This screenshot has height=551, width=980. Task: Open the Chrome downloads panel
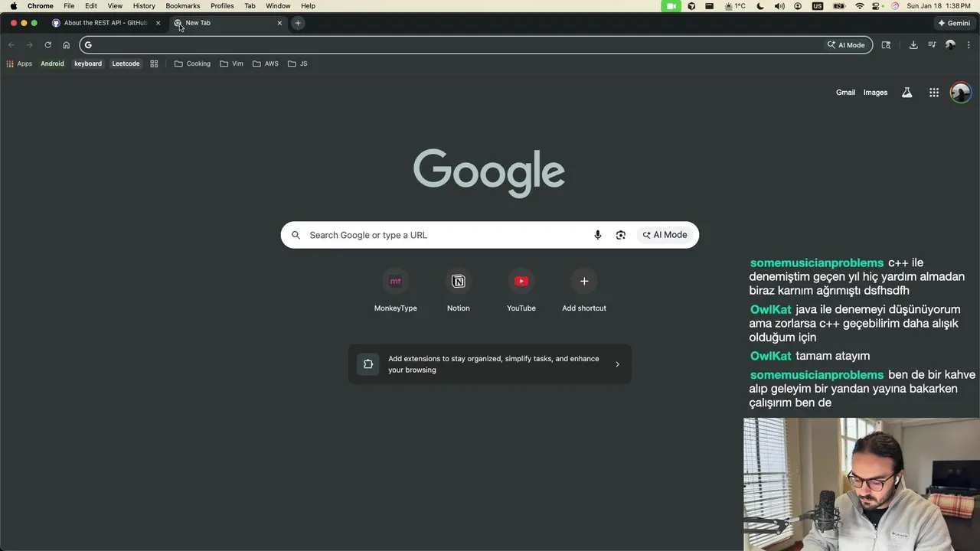[x=913, y=45]
